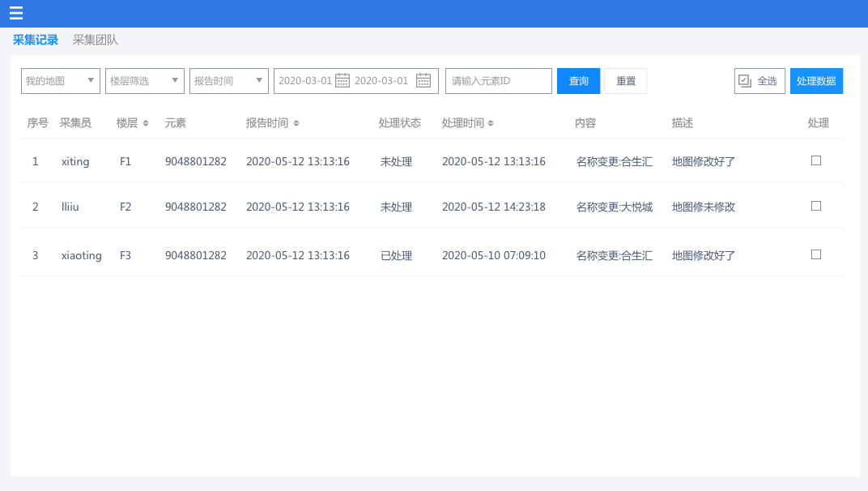The height and width of the screenshot is (491, 868).
Task: Open the 报告时间 dropdown
Action: 228,80
